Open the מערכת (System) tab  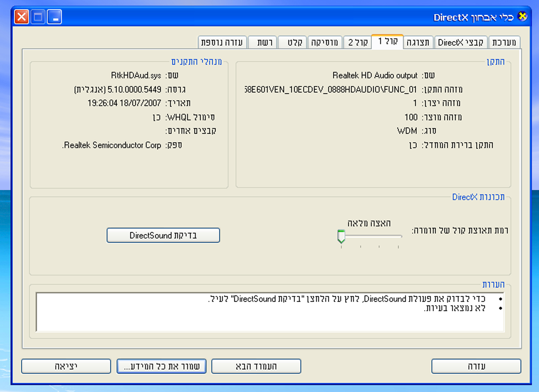point(504,43)
